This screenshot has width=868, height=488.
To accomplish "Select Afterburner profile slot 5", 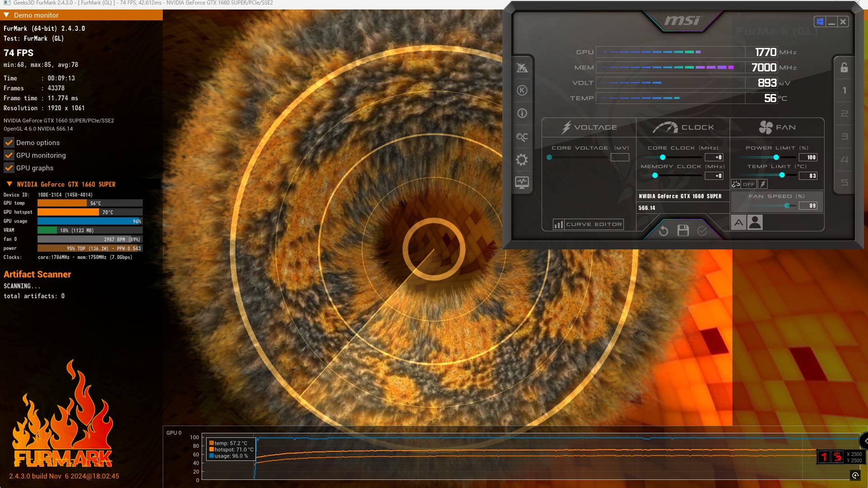I will tap(844, 183).
